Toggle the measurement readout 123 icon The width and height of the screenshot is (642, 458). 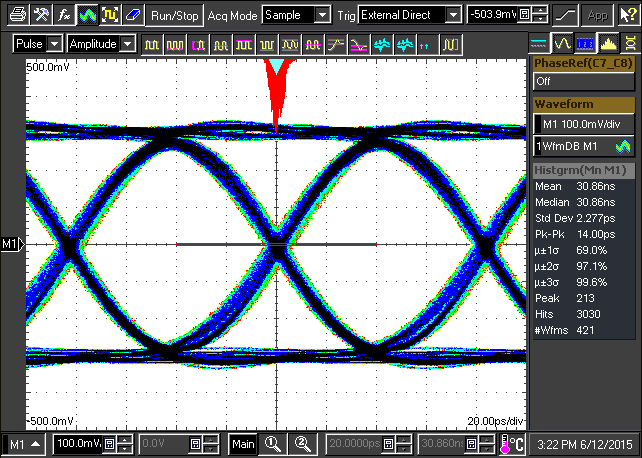click(585, 43)
